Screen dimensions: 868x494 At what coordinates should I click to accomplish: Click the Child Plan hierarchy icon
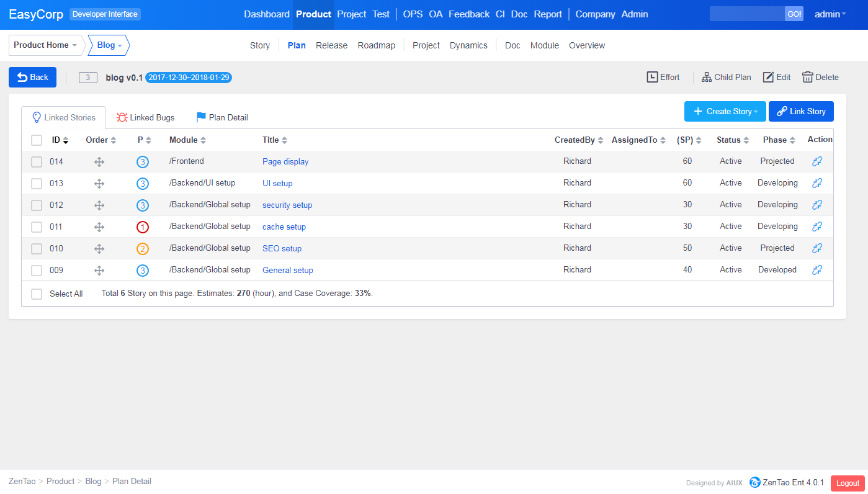click(707, 77)
